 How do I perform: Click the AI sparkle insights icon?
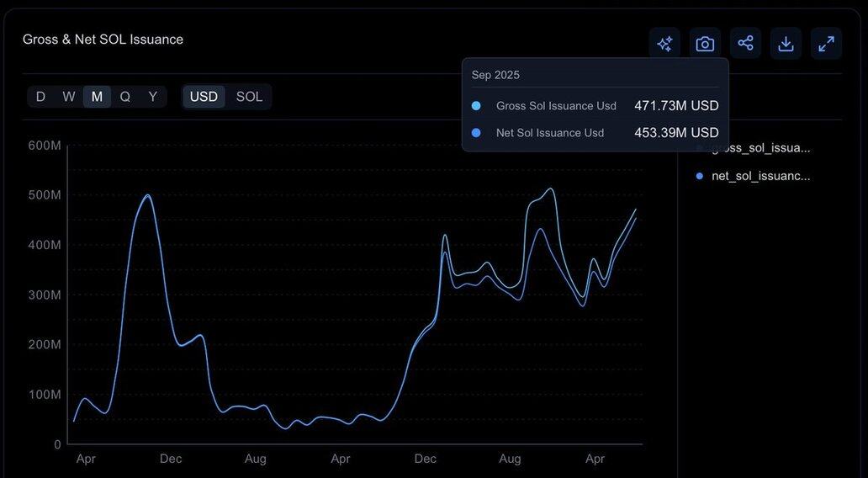coord(664,44)
